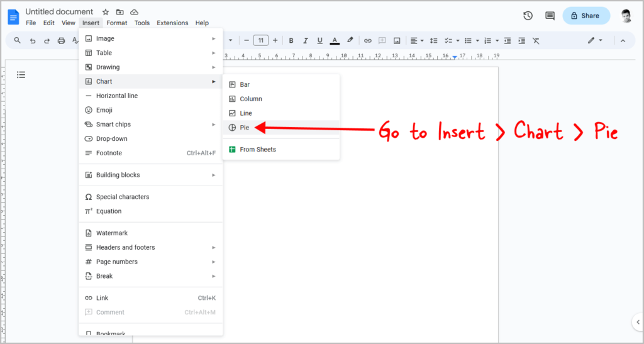Decrease font size with minus

[247, 40]
